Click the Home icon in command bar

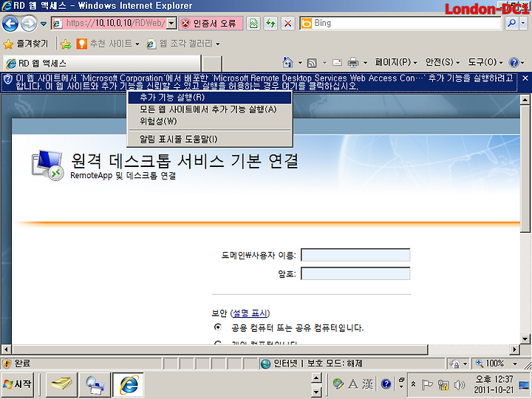point(287,62)
